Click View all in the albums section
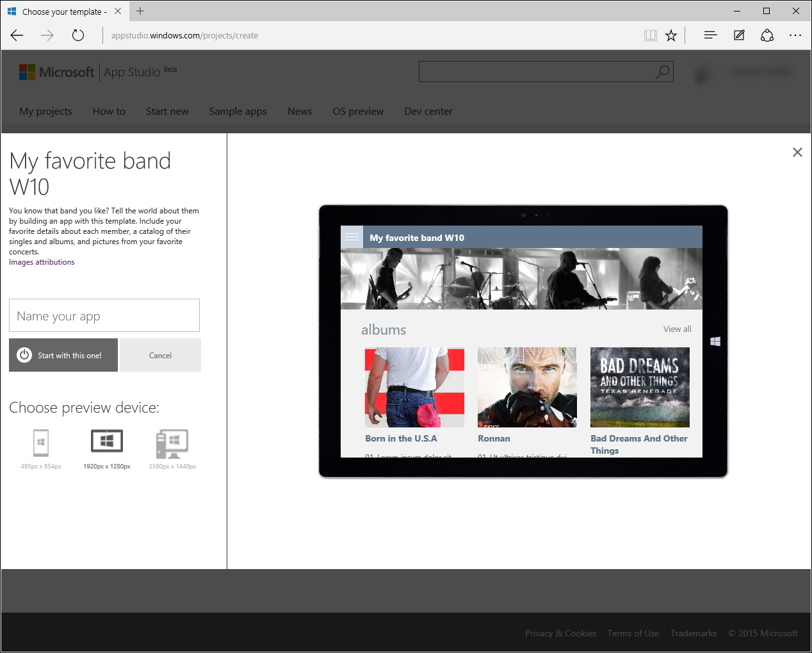This screenshot has width=812, height=653. 677,329
